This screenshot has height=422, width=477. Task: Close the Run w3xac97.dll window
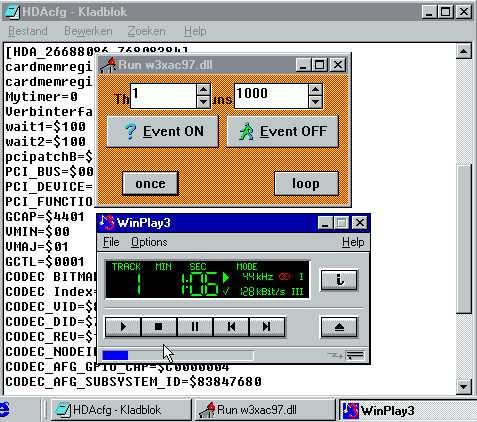(338, 65)
